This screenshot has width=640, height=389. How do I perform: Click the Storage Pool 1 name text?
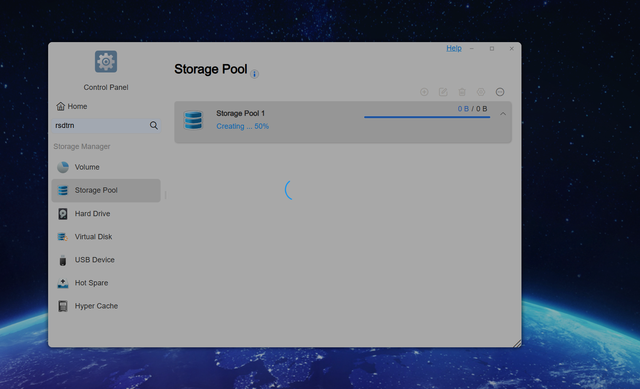click(240, 113)
